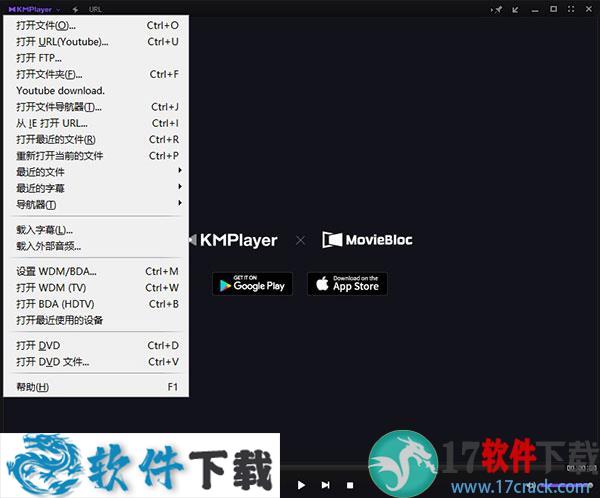Stop playback with the stop button
The width and height of the screenshot is (600, 498).
coord(350,485)
